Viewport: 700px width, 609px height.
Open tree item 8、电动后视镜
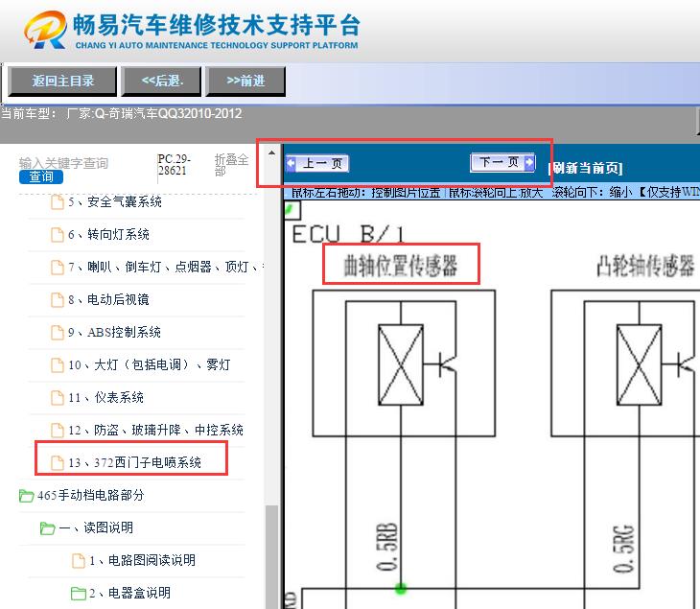[109, 299]
